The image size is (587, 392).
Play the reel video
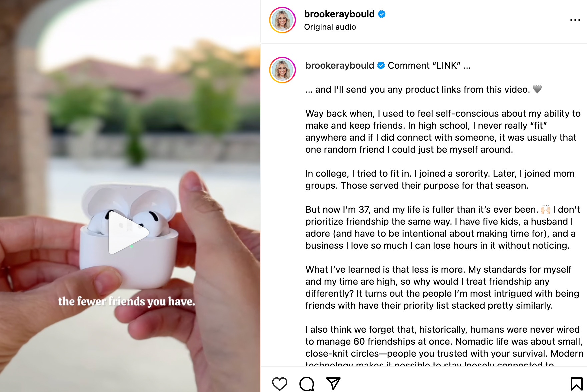pyautogui.click(x=128, y=233)
